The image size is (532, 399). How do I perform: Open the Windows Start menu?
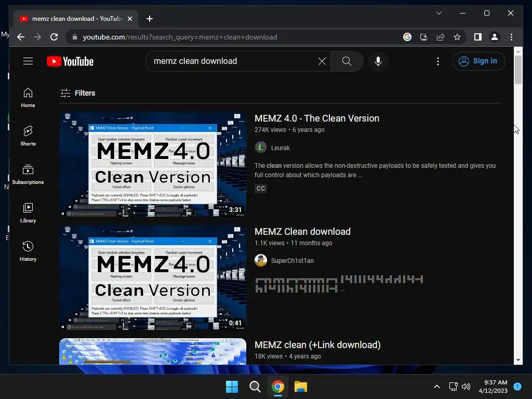(232, 387)
